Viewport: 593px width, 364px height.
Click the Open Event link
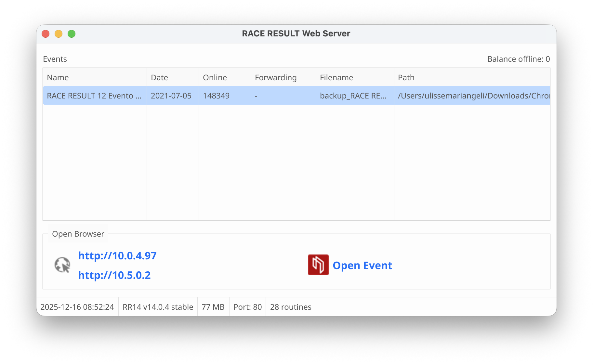tap(362, 266)
